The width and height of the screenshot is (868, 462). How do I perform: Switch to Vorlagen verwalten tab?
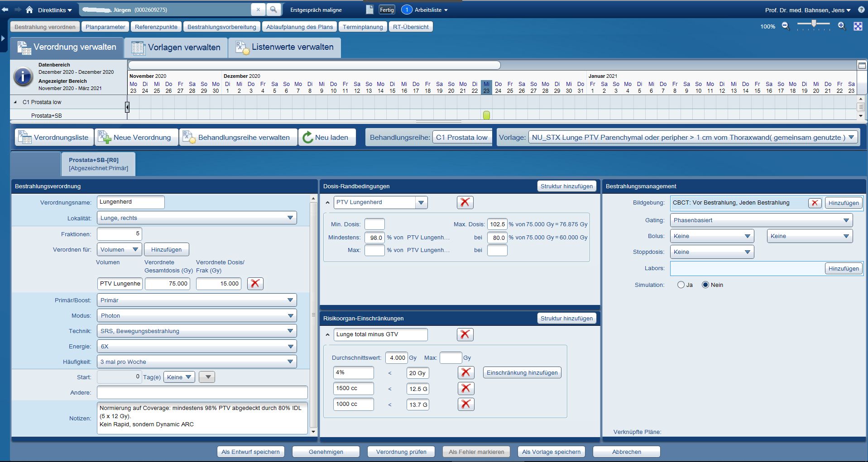tap(176, 48)
